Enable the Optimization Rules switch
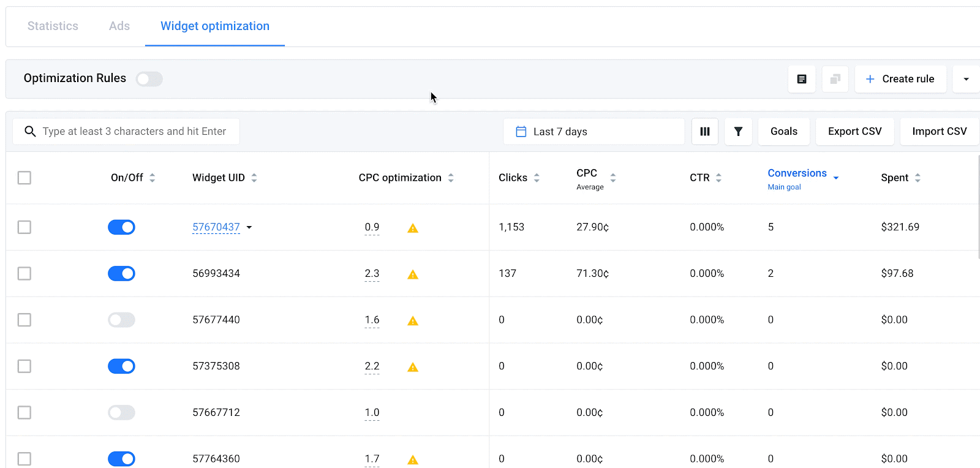 (149, 79)
